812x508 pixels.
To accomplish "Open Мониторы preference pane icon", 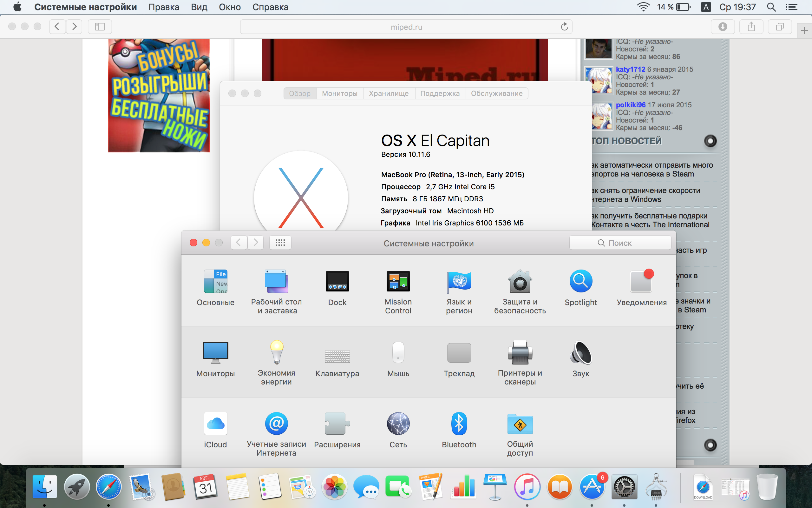I will point(215,359).
